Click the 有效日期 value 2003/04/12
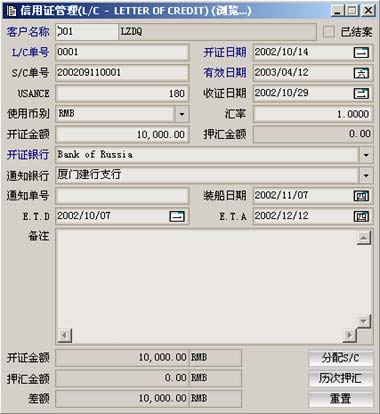This screenshot has height=414, width=380. point(281,73)
